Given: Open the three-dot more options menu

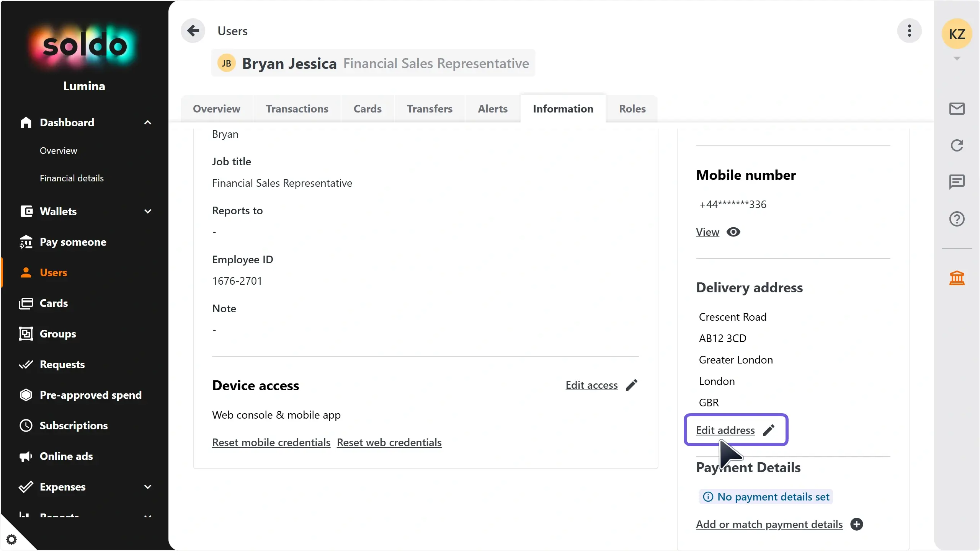Looking at the screenshot, I should (x=909, y=31).
